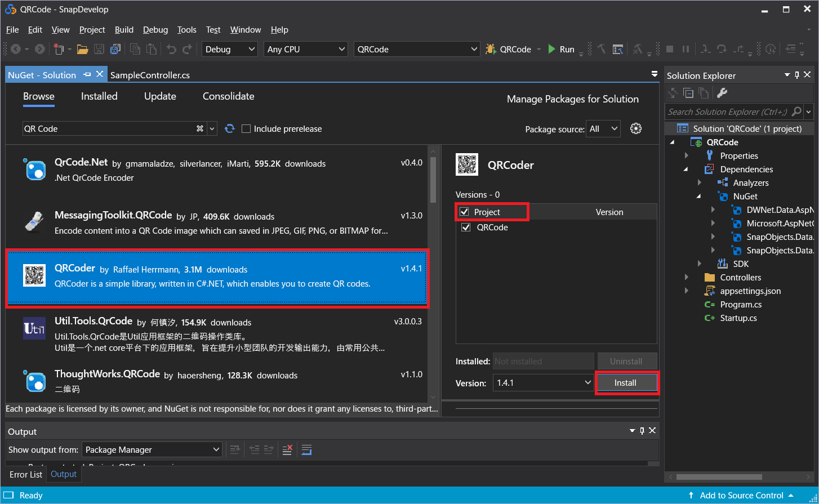Enable the Include prerelease checkbox
Image resolution: width=819 pixels, height=504 pixels.
(x=246, y=129)
